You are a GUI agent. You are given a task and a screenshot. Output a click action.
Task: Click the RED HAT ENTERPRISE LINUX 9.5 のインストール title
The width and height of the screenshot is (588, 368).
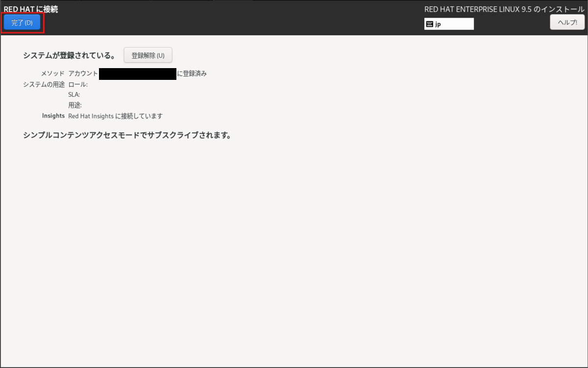pos(504,9)
